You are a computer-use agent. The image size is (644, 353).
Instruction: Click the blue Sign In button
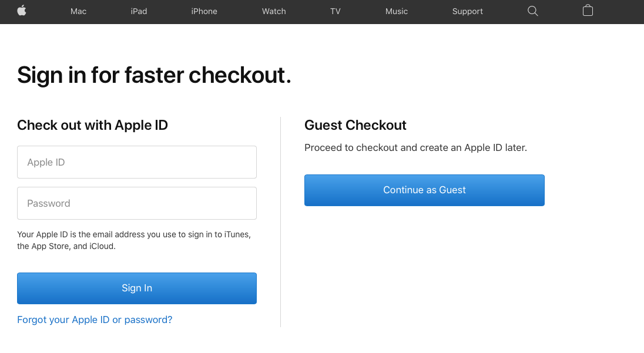point(137,288)
